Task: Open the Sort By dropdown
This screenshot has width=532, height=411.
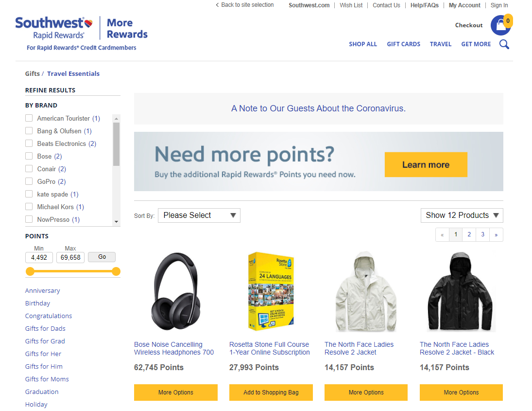Action: coord(199,215)
